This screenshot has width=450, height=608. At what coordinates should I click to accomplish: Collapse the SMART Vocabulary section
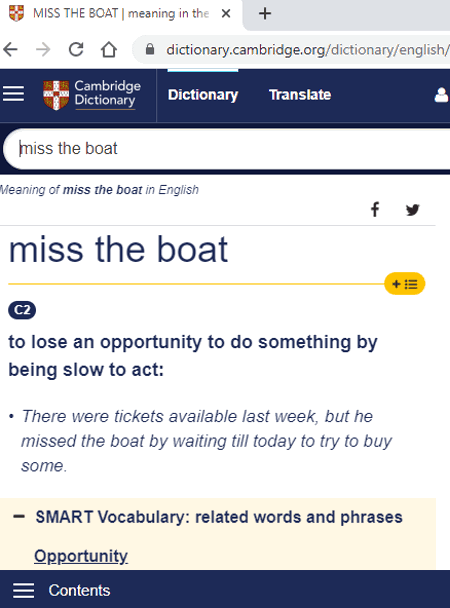(x=19, y=516)
